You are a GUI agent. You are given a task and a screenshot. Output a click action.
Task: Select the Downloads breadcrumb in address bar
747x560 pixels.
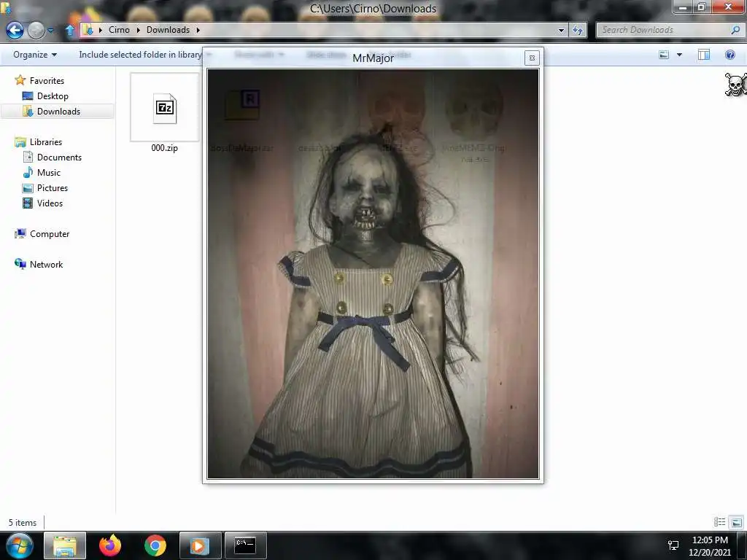coord(168,30)
